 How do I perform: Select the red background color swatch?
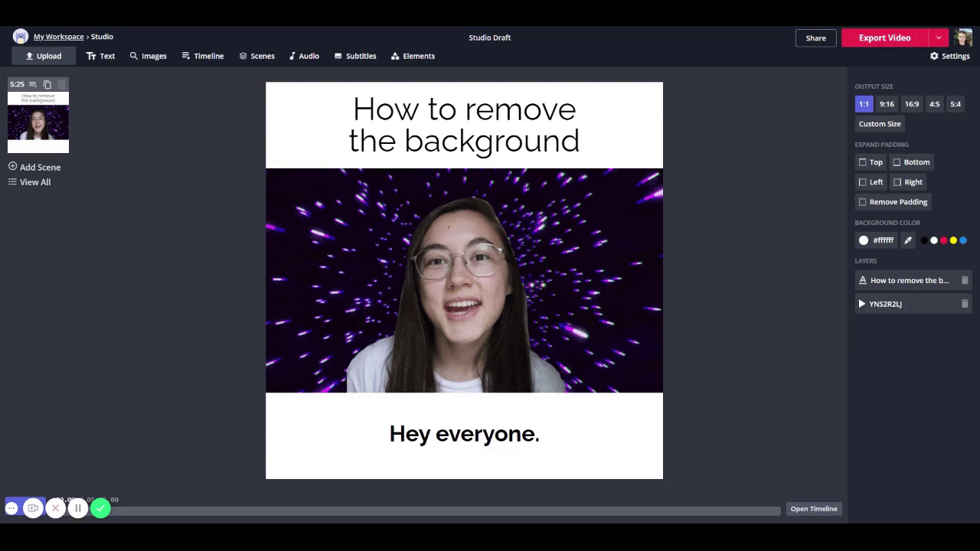[x=943, y=240]
